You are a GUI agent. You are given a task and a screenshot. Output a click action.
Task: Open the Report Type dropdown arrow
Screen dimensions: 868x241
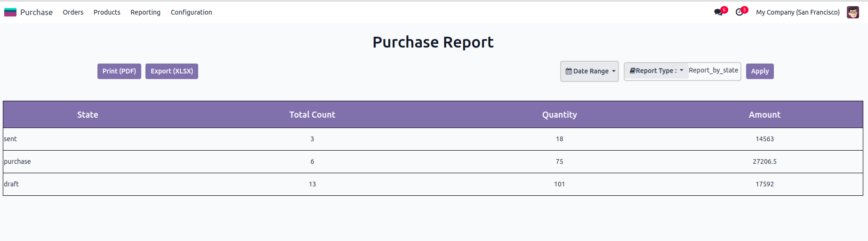682,71
